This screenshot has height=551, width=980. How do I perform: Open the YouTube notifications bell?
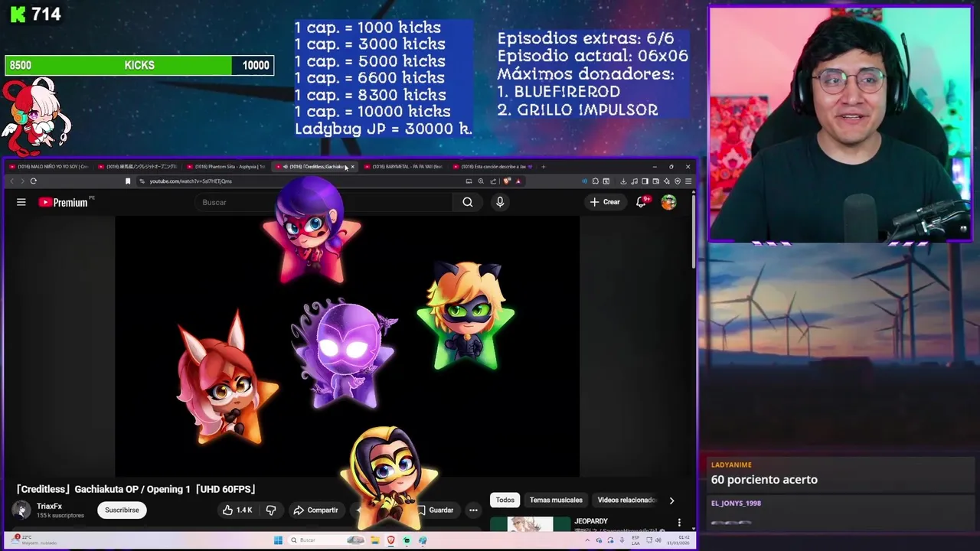pyautogui.click(x=642, y=202)
